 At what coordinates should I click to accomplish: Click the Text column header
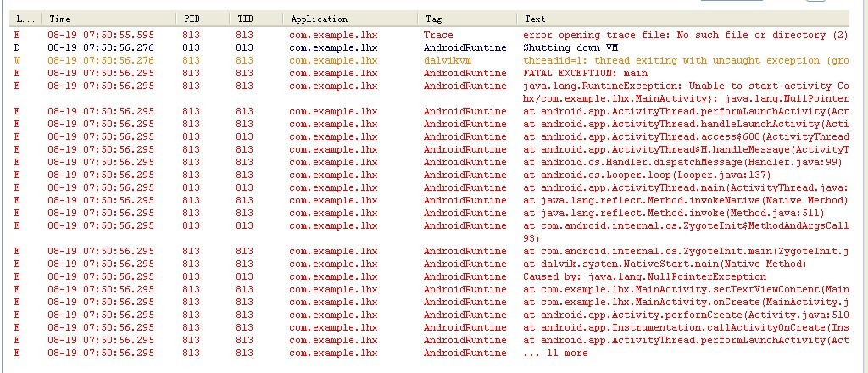pyautogui.click(x=683, y=19)
